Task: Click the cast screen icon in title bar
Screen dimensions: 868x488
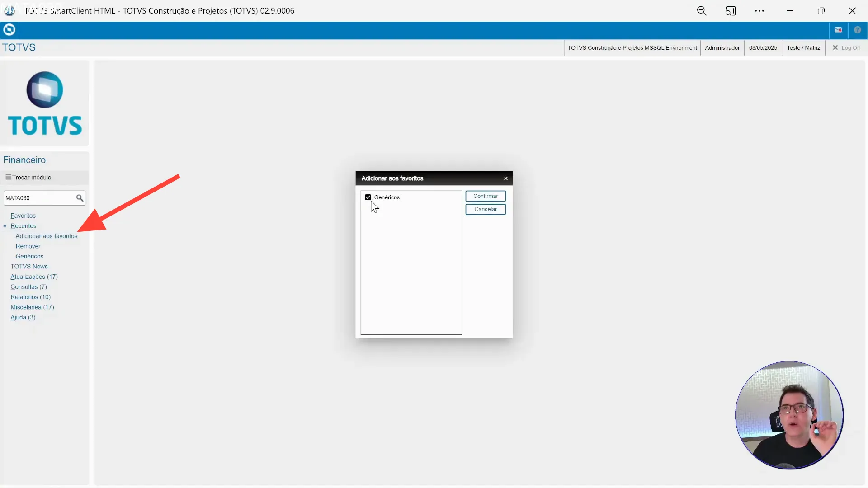Action: (x=731, y=11)
